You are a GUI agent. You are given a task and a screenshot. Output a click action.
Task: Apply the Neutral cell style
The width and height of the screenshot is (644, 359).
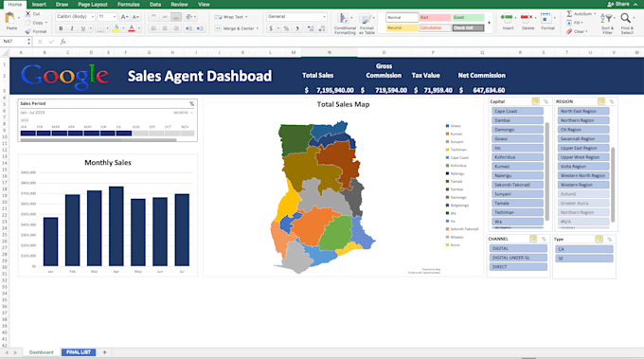pos(402,27)
